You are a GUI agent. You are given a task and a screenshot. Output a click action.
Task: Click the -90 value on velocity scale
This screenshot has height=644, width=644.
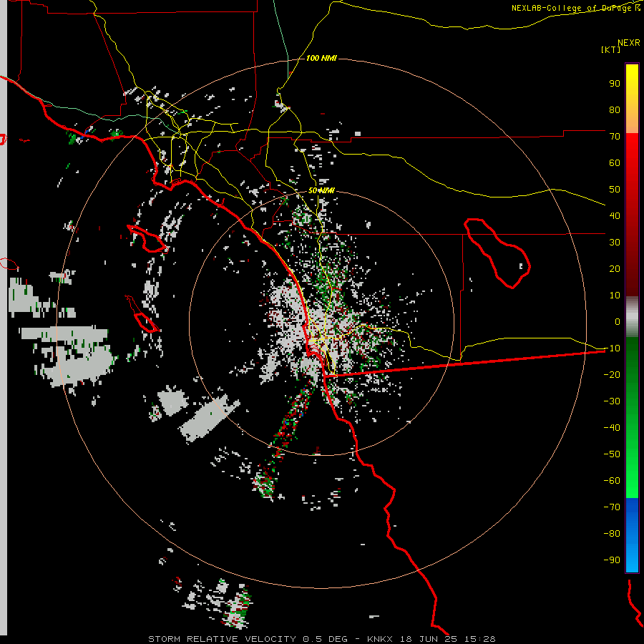click(612, 560)
